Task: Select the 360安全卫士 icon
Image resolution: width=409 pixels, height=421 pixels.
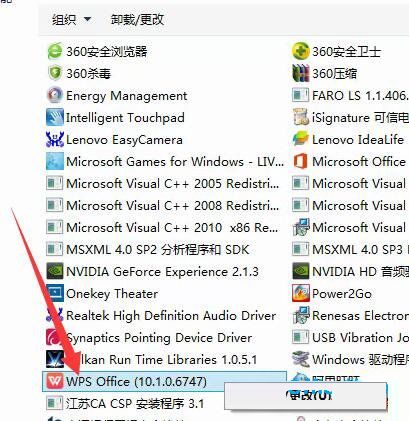Action: 300,51
